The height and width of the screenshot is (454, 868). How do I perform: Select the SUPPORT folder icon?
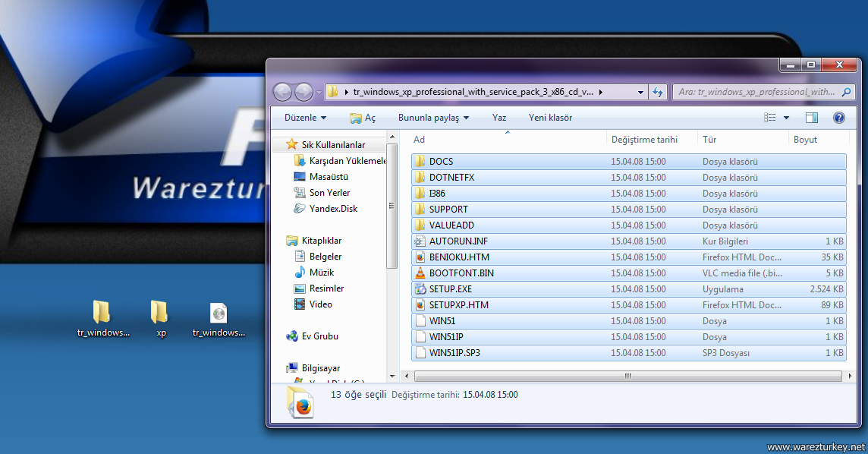pyautogui.click(x=420, y=210)
